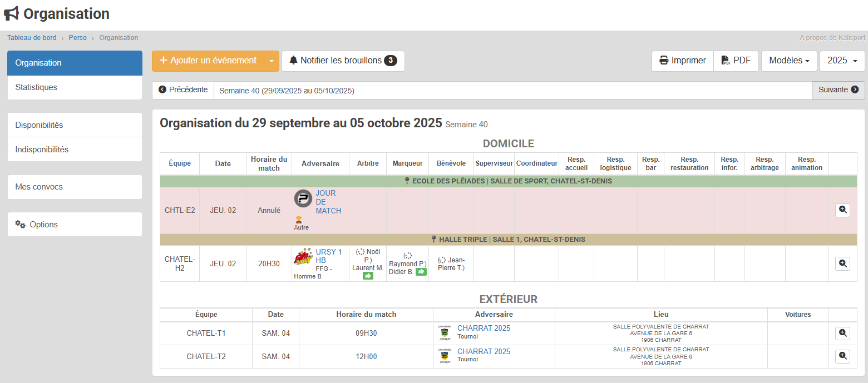Click Notifier les brouillons button

343,61
